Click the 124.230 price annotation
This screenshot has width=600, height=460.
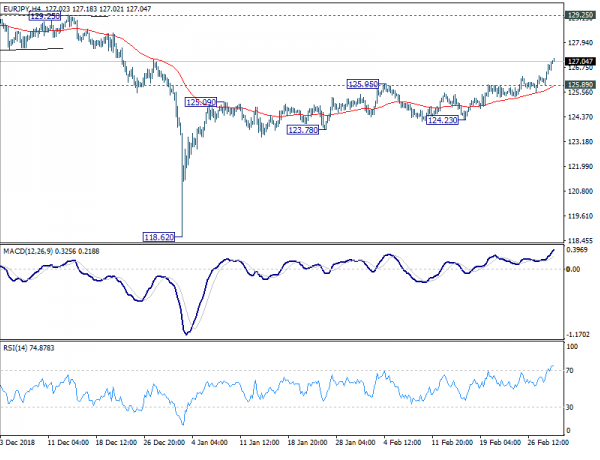[443, 120]
